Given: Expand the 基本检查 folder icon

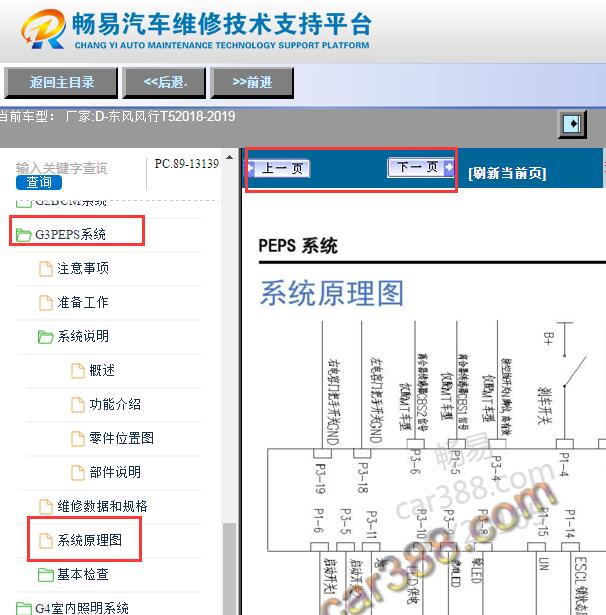Looking at the screenshot, I should pos(46,575).
